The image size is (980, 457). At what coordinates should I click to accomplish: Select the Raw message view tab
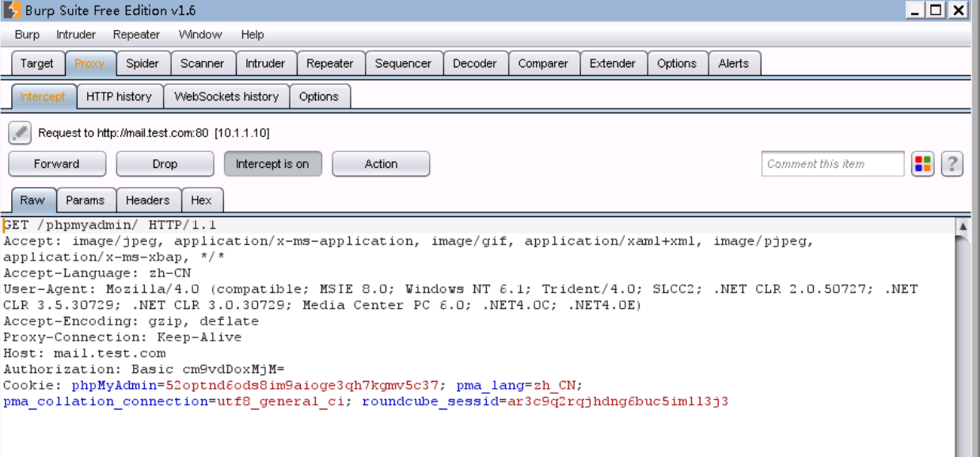point(32,200)
